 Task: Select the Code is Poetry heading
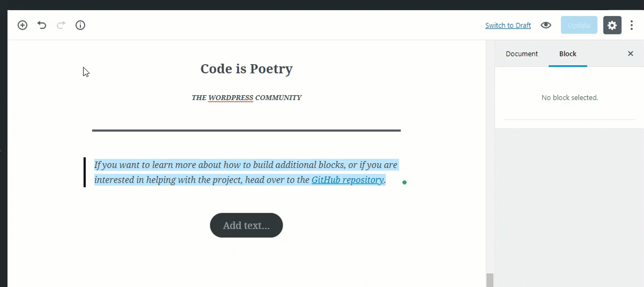[x=246, y=69]
